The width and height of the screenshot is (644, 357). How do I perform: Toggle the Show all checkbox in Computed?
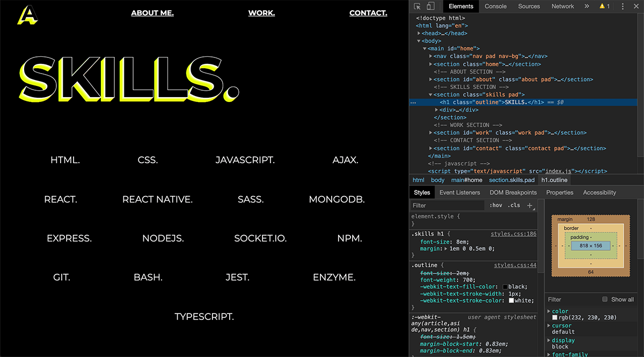pyautogui.click(x=605, y=300)
